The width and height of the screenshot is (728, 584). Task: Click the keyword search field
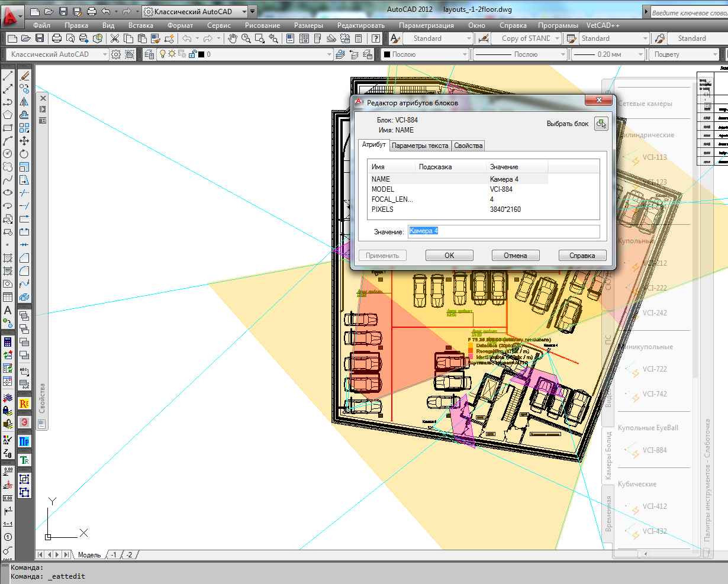[x=688, y=12]
